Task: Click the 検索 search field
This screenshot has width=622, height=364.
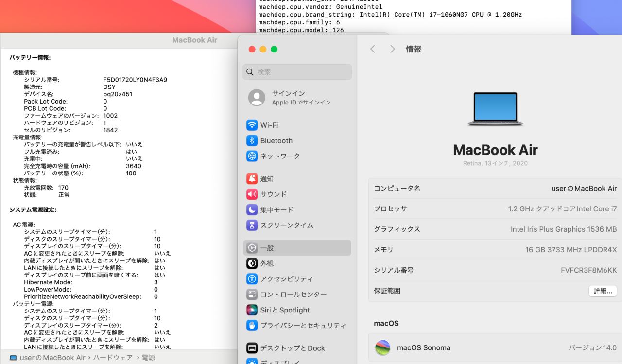Action: (x=297, y=72)
